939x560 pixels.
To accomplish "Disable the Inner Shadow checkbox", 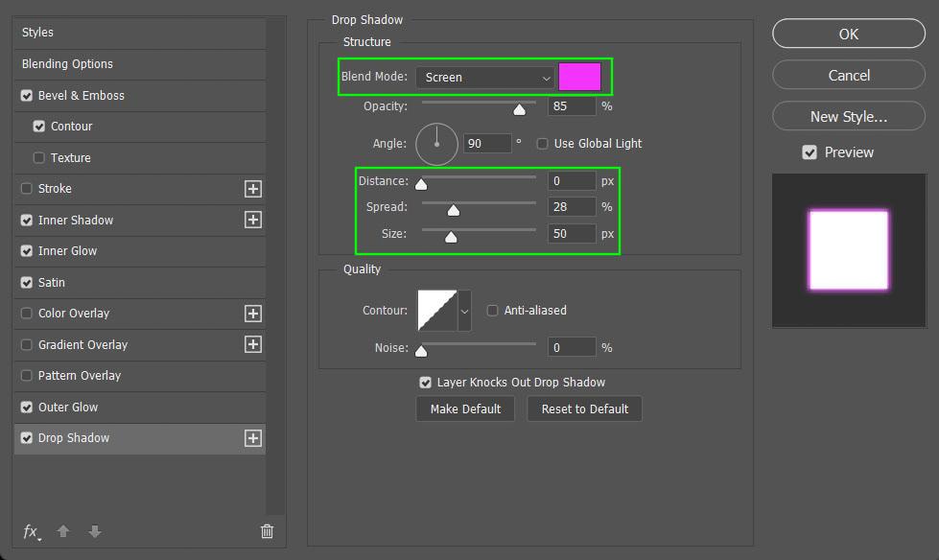I will tap(26, 220).
